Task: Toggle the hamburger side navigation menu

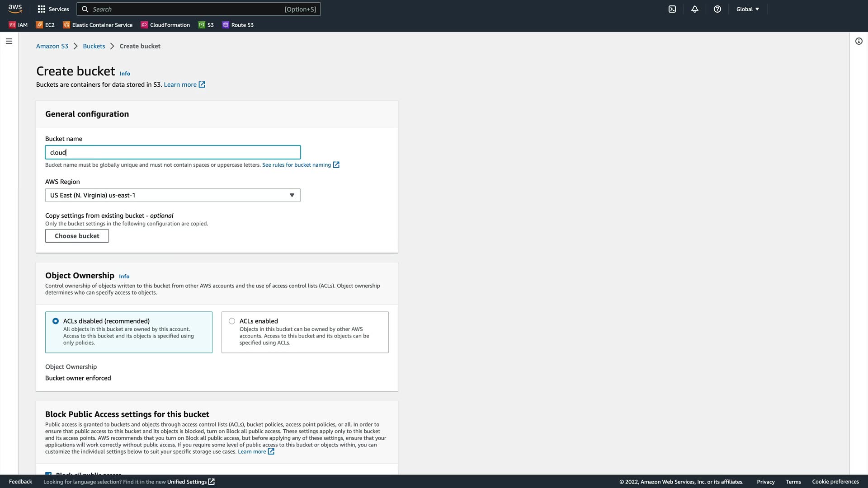Action: pos(9,41)
